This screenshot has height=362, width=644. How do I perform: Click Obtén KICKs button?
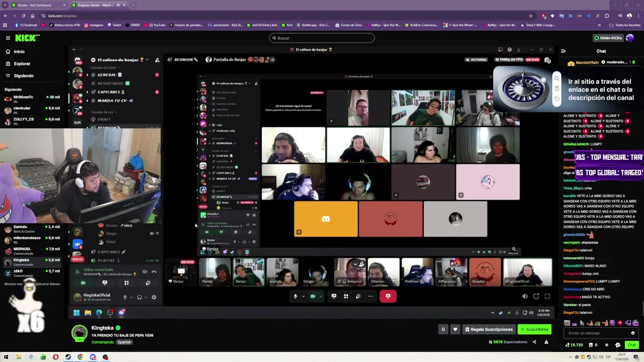point(608,38)
